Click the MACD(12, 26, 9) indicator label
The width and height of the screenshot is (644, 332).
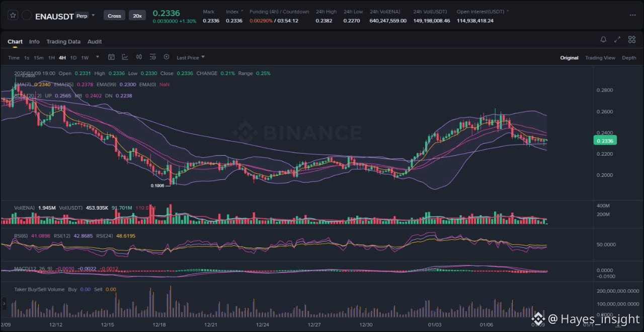point(33,268)
